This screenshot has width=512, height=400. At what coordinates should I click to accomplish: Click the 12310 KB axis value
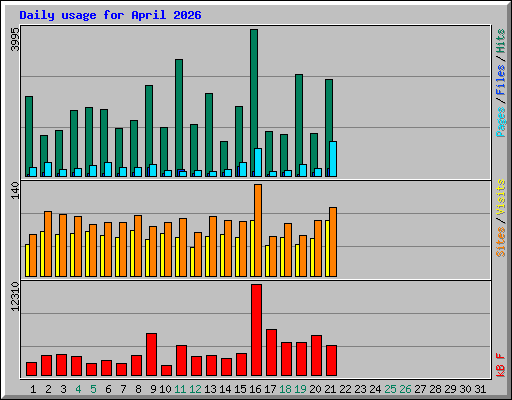(15, 297)
